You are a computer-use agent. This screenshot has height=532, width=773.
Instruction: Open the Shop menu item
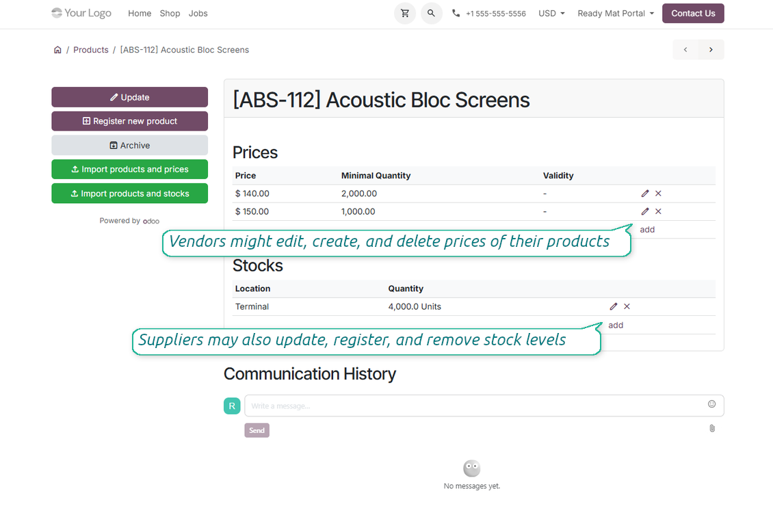point(170,13)
